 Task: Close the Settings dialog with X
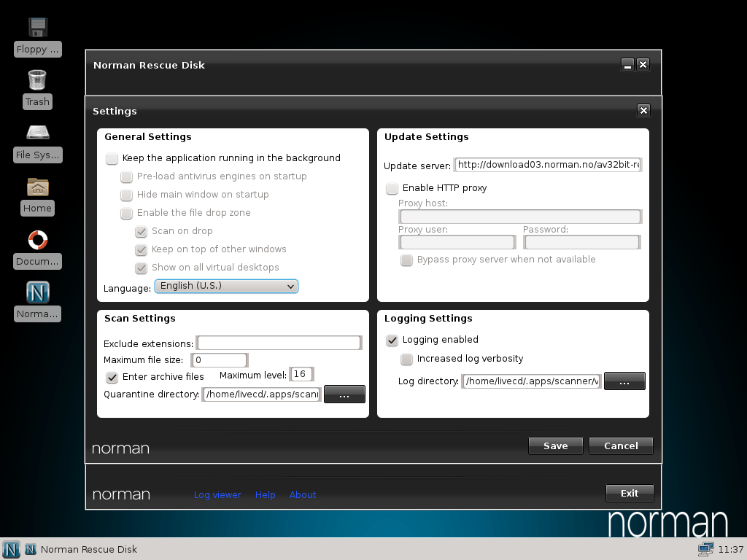[643, 111]
